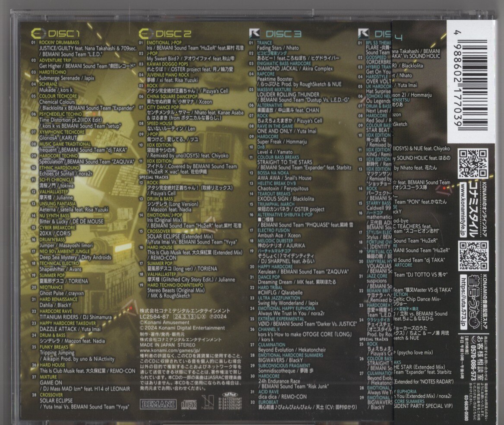The width and height of the screenshot is (504, 425).
Task: Select track "DIAMOND JACKAL / Akira Complex"
Action: click(x=295, y=69)
